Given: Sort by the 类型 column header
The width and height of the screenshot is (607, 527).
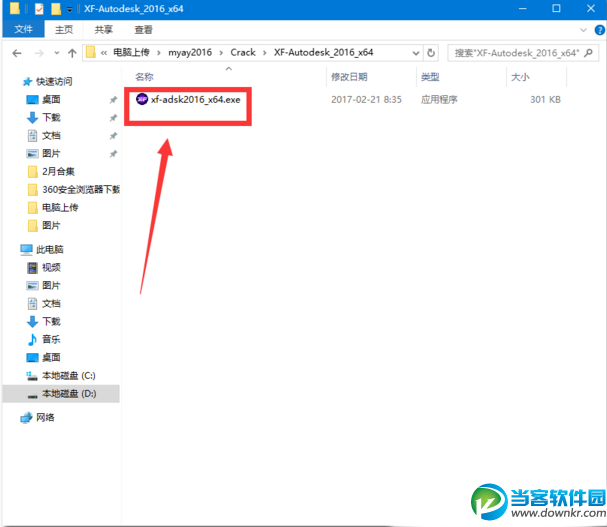Looking at the screenshot, I should pyautogui.click(x=430, y=77).
